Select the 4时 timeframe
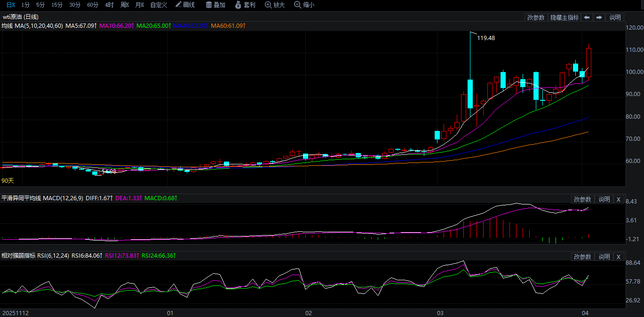Screen dimensions: 644x317 (x=109, y=5)
